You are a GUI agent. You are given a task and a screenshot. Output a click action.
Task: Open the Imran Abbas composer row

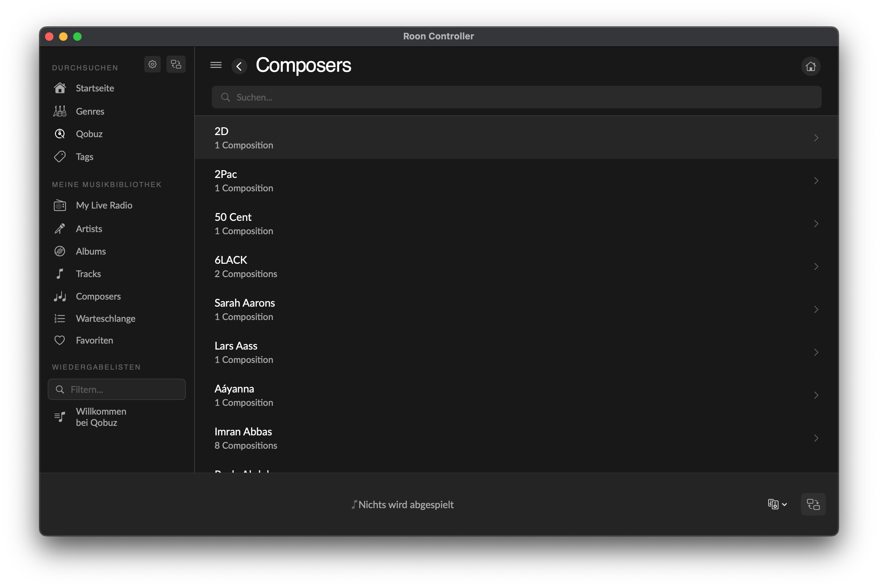(516, 438)
